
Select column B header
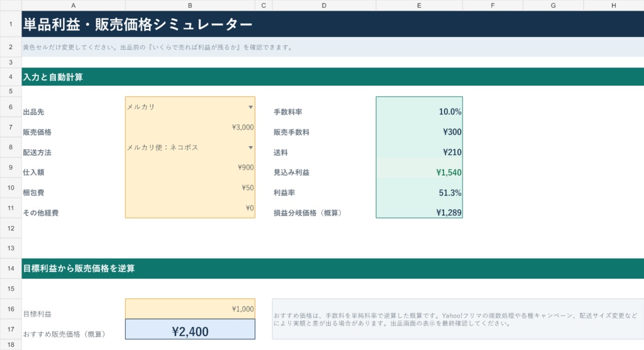(x=190, y=5)
